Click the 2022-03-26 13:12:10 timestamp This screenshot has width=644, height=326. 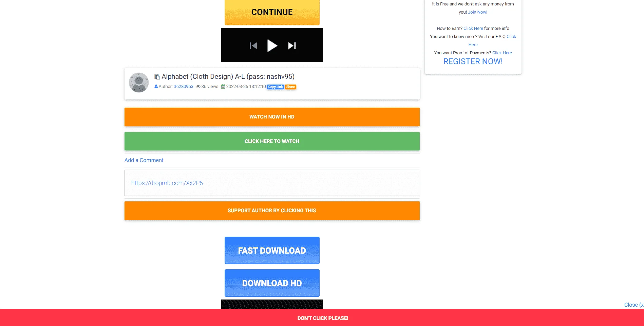246,87
